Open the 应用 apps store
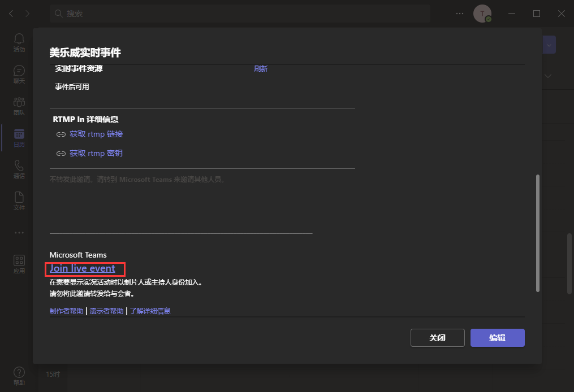 tap(19, 264)
